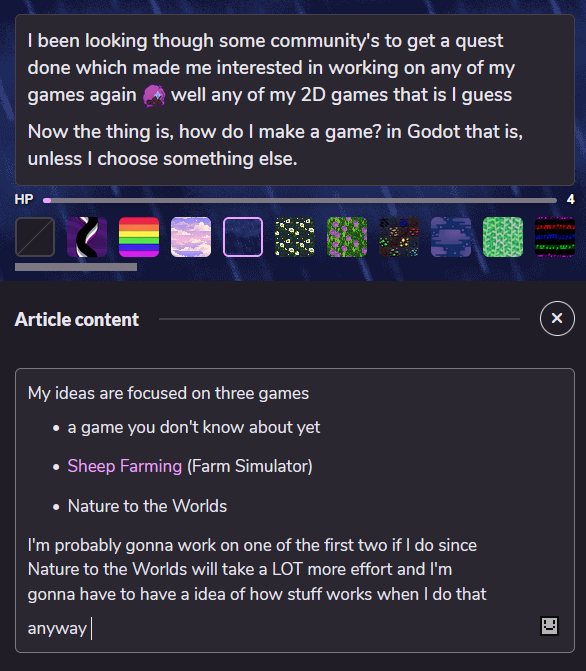Viewport: 586px width, 671px height.
Task: Pick the rainbow stripes background
Action: point(139,237)
